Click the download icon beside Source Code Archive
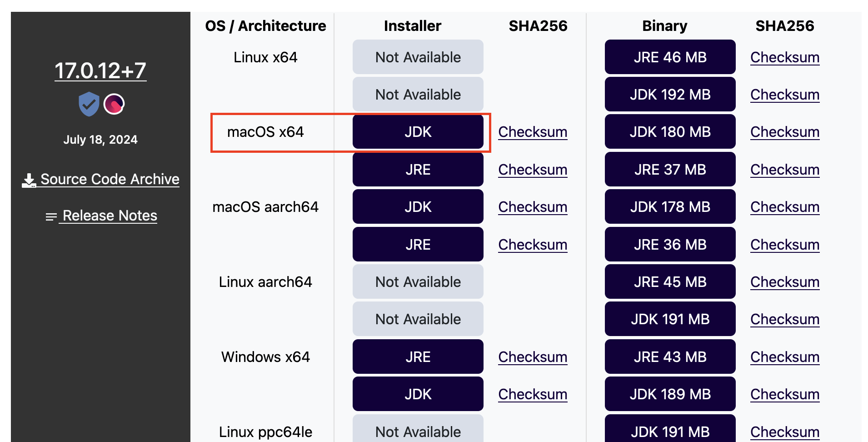868x442 pixels. tap(28, 179)
